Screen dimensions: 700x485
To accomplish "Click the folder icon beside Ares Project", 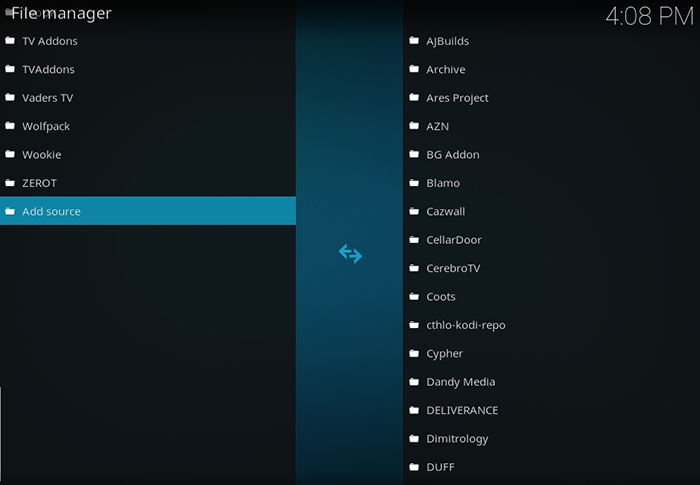I will (414, 97).
